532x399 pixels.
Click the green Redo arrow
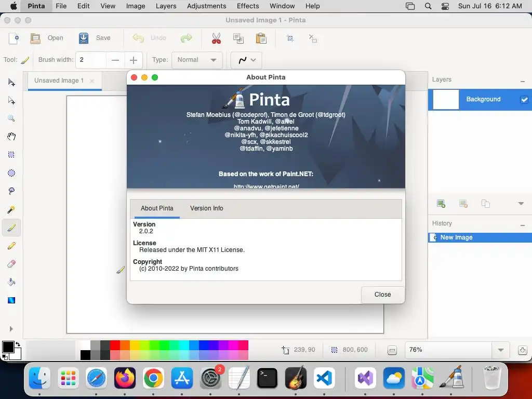(187, 38)
